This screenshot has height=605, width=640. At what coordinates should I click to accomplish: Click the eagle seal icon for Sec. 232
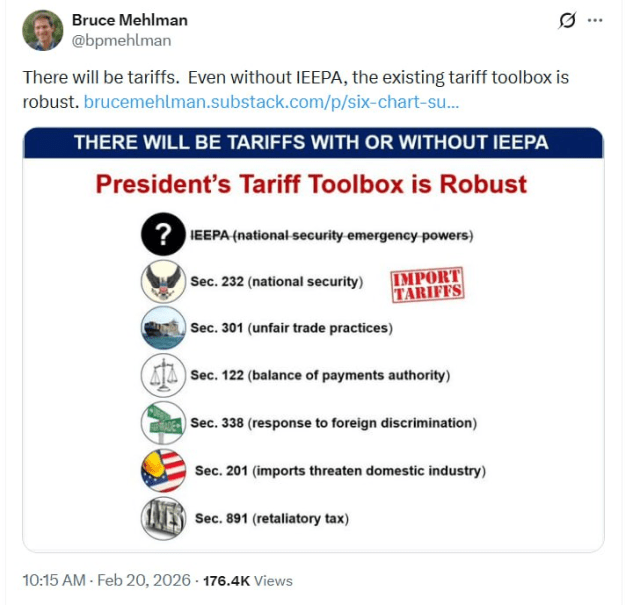click(x=161, y=282)
